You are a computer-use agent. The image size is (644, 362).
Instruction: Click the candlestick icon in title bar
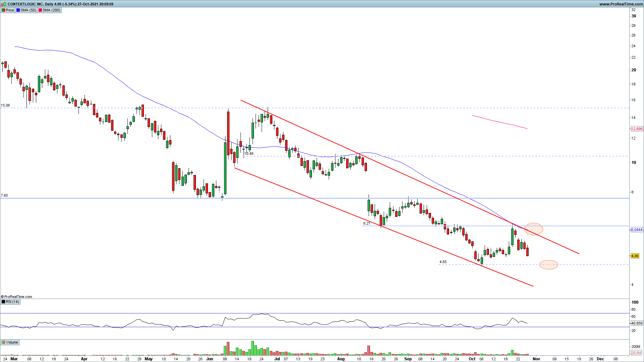pyautogui.click(x=3, y=4)
